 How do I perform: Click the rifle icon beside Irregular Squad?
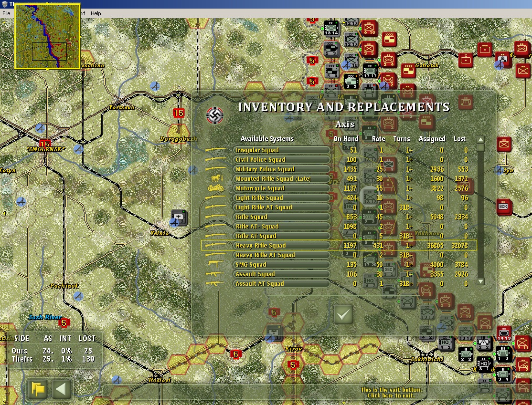[215, 149]
